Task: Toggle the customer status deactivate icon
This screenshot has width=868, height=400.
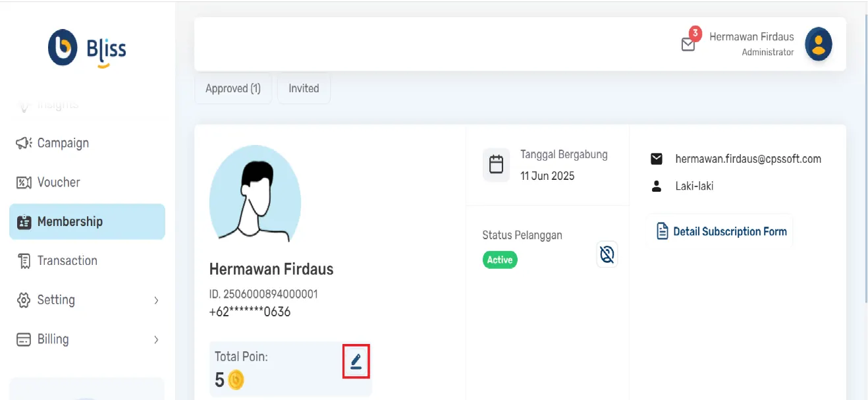Action: (607, 254)
